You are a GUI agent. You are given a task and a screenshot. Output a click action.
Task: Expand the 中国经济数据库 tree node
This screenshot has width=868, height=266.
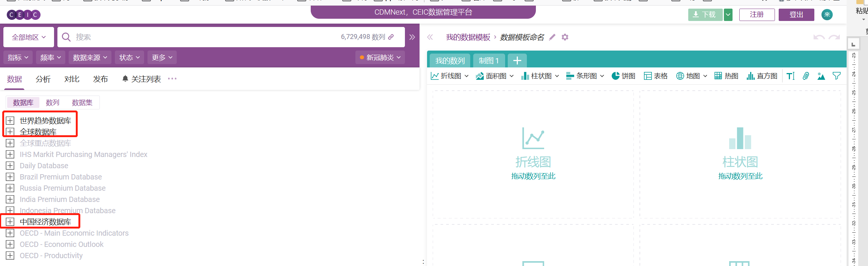(10, 222)
